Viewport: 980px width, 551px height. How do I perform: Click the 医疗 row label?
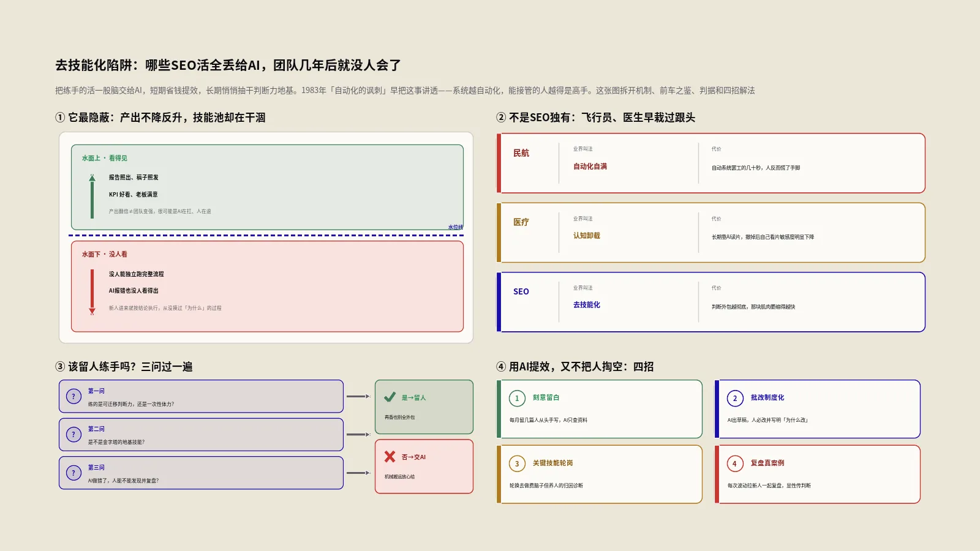pos(521,222)
